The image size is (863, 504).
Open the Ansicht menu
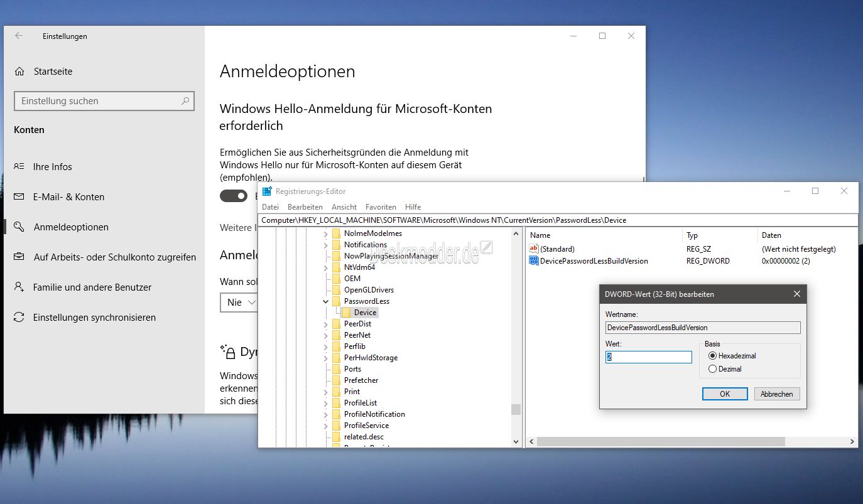(344, 206)
